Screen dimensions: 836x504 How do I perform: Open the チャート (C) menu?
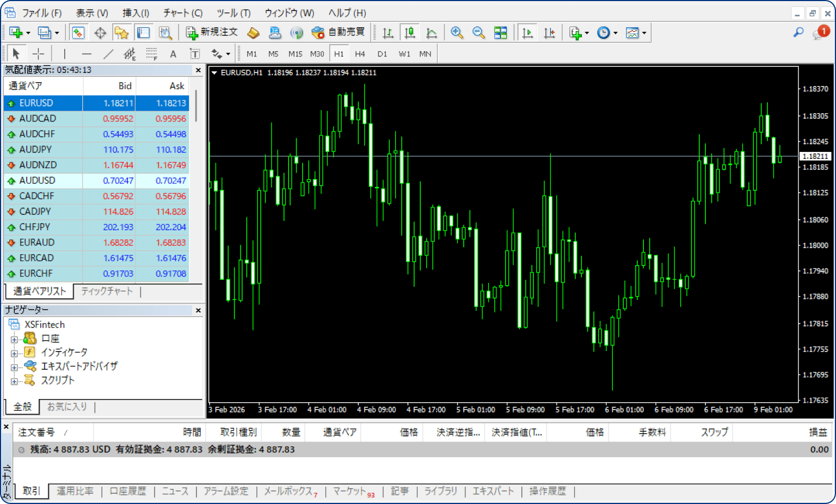click(183, 13)
